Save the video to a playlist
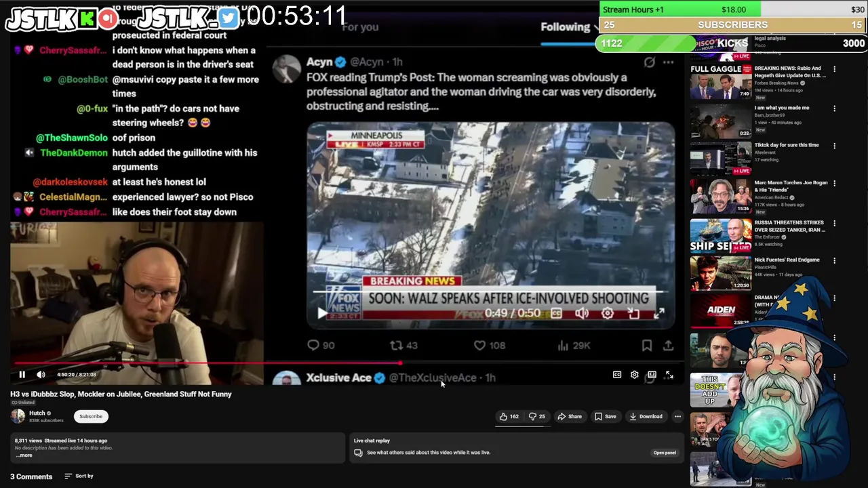This screenshot has height=488, width=868. point(605,416)
